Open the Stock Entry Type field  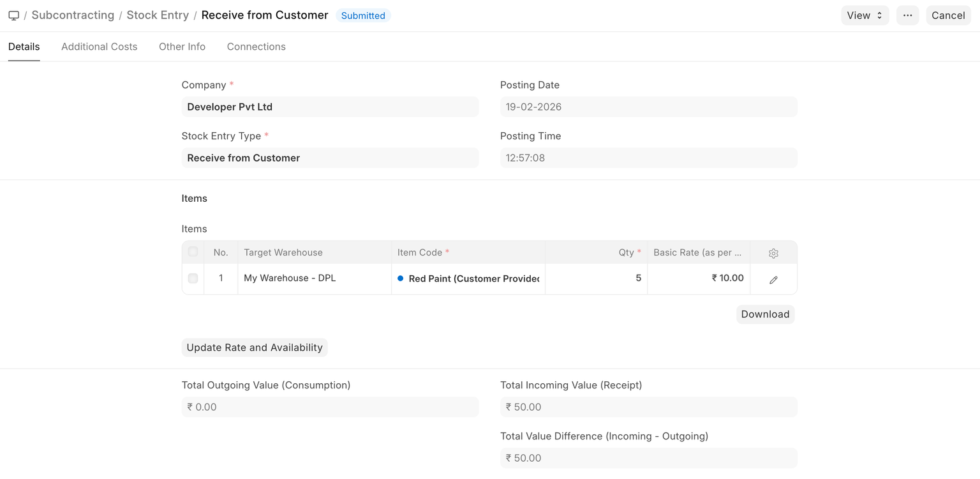[x=330, y=158]
